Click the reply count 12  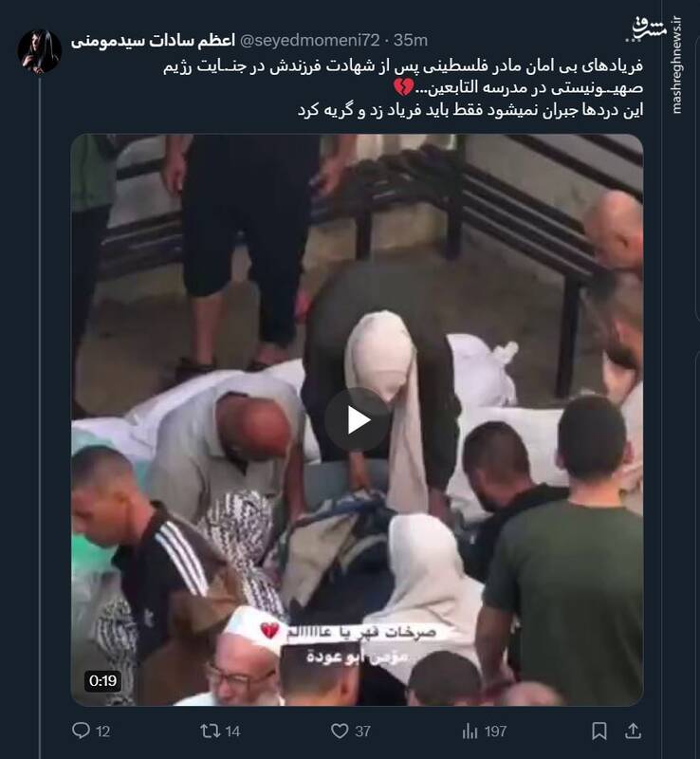click(102, 731)
